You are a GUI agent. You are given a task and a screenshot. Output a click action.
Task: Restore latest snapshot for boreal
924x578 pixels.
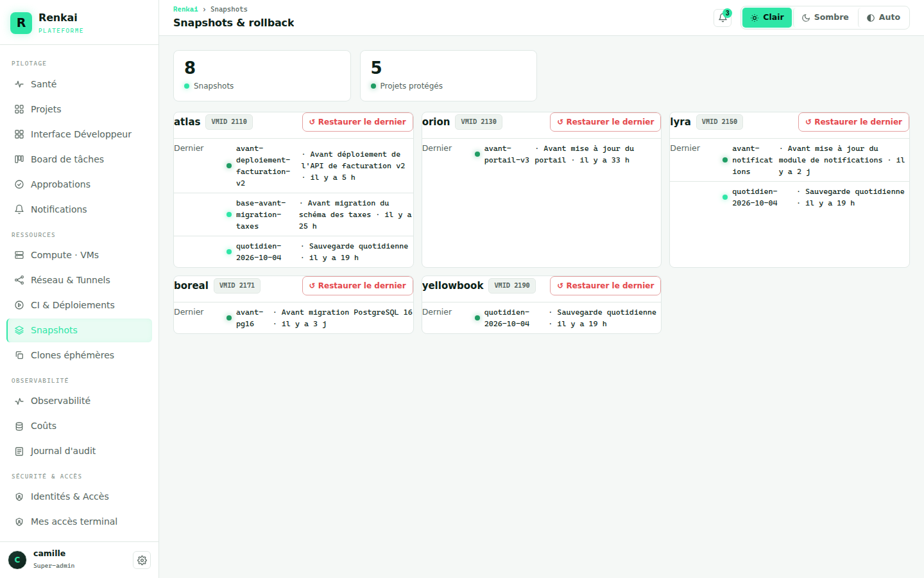click(357, 286)
